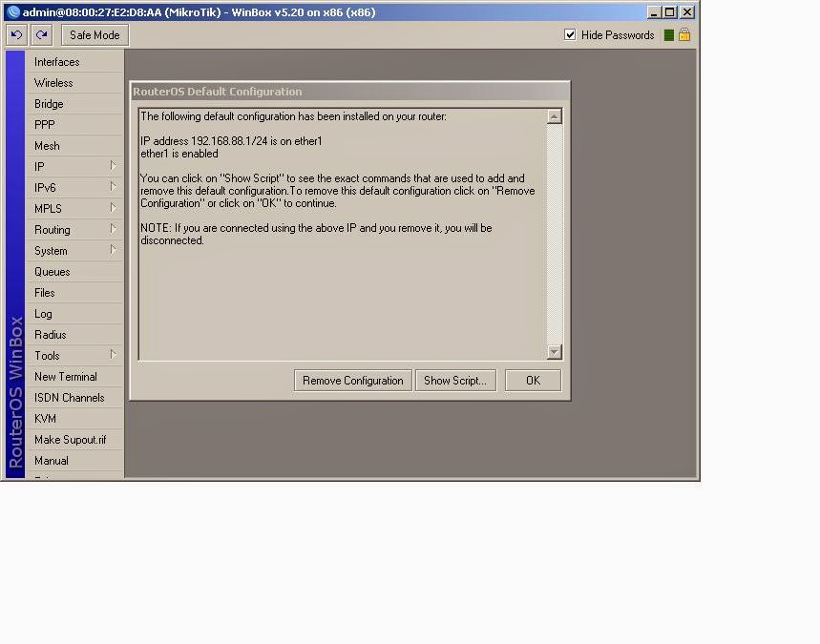Click scroll down arrow in dialog text

tap(555, 352)
